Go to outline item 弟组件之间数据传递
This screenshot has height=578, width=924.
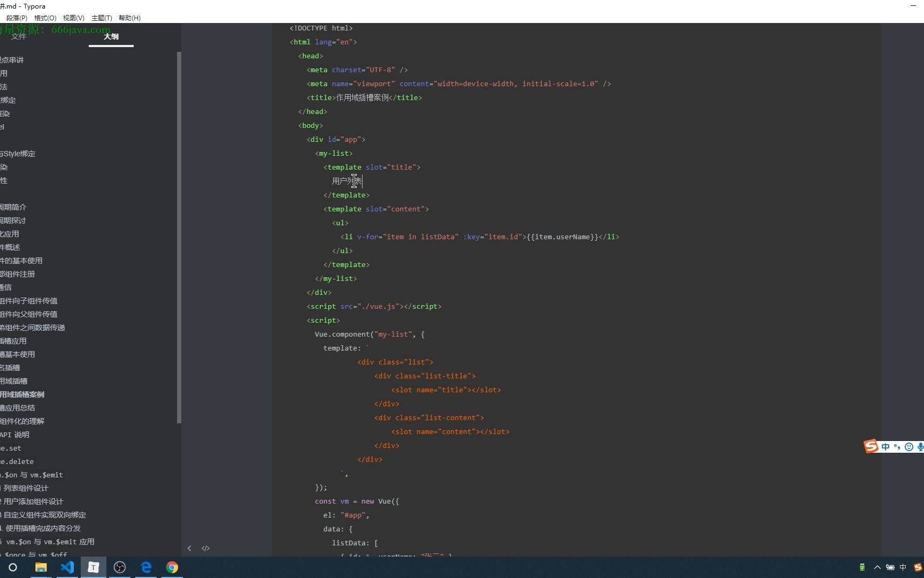(x=33, y=328)
